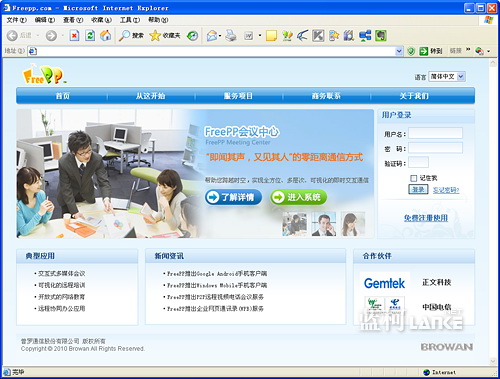Screen dimensions: 500x379
Task: Click the 了解详情 blue button
Action: pos(233,197)
